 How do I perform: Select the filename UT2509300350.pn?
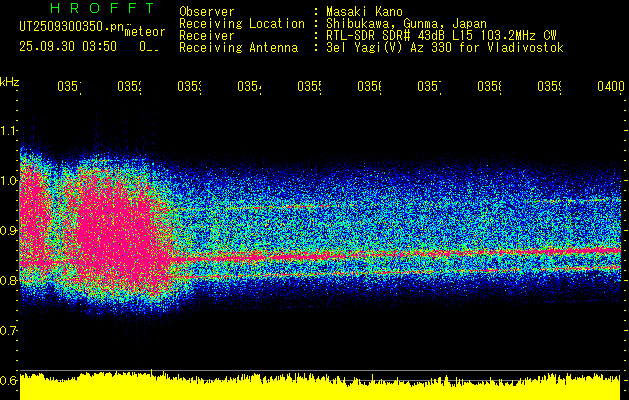coord(72,27)
